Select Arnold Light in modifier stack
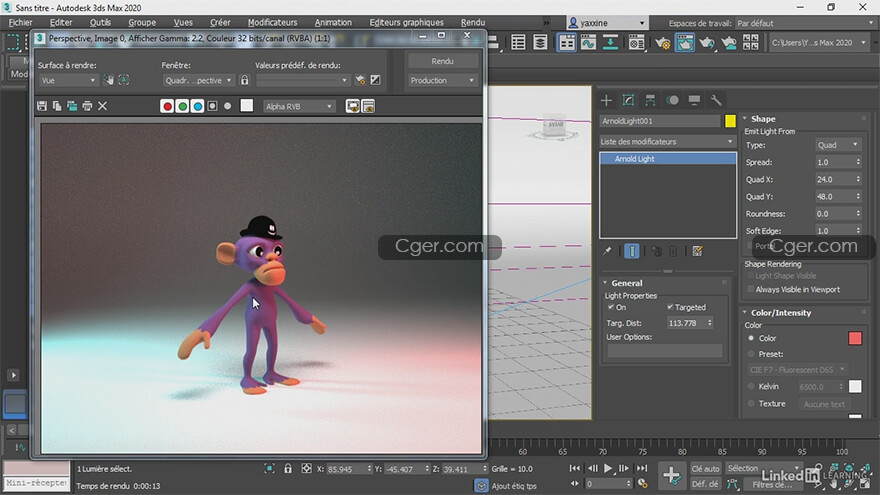 pos(668,159)
